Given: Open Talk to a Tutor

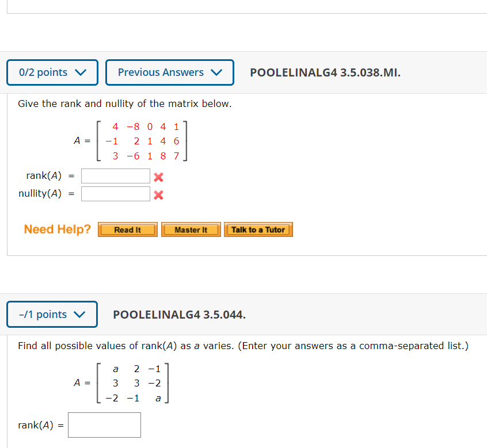Looking at the screenshot, I should click(x=258, y=229).
